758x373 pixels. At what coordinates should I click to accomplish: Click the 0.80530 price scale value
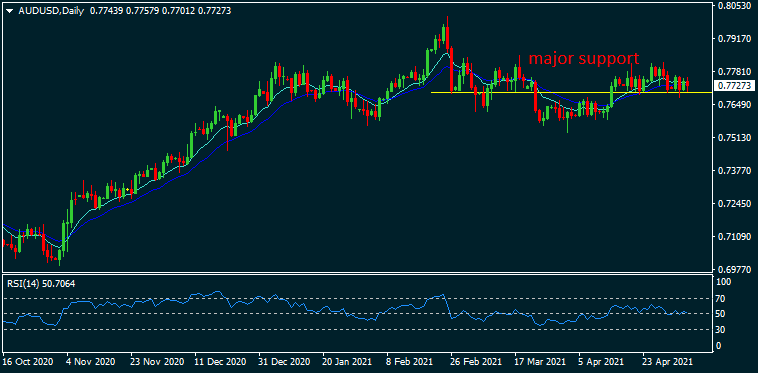click(x=734, y=6)
